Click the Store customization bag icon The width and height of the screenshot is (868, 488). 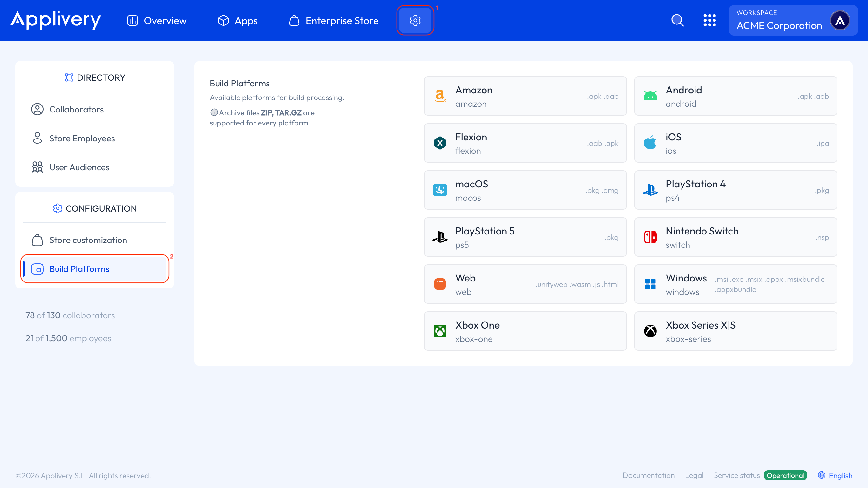[37, 240]
